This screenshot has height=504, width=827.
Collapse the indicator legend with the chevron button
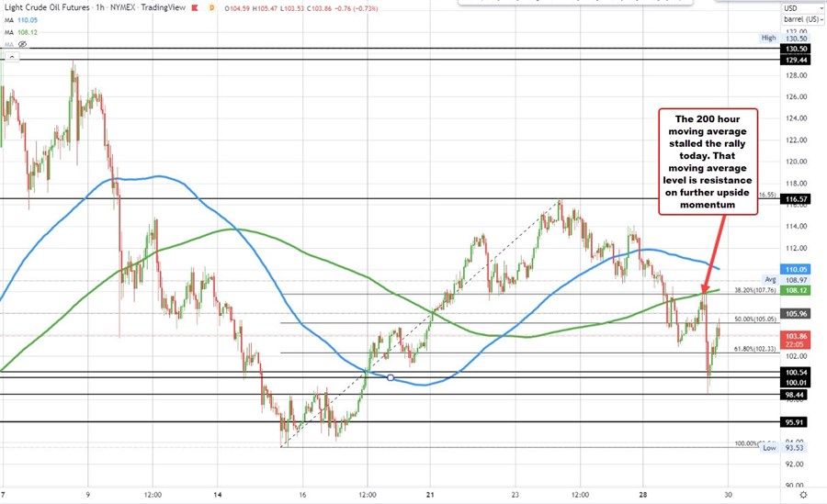pos(12,56)
